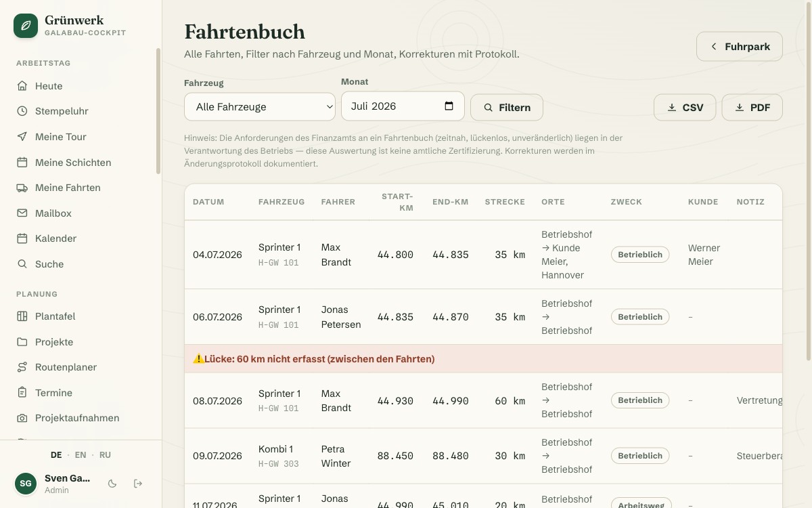Click the Vertretung note cell

(x=759, y=400)
